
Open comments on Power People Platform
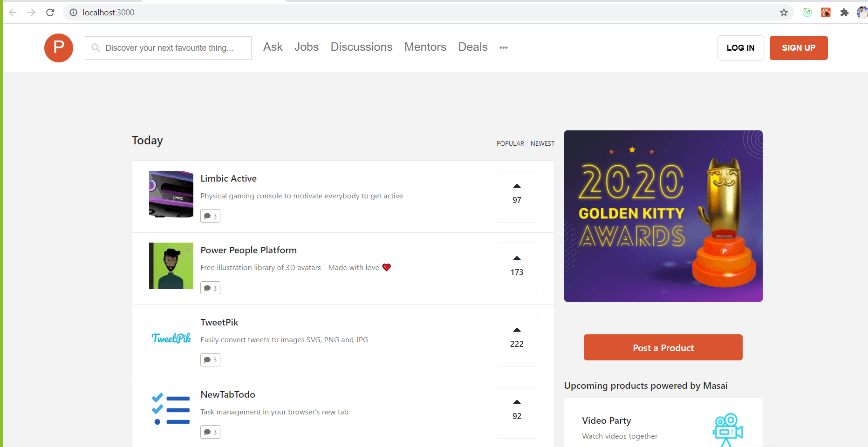210,288
